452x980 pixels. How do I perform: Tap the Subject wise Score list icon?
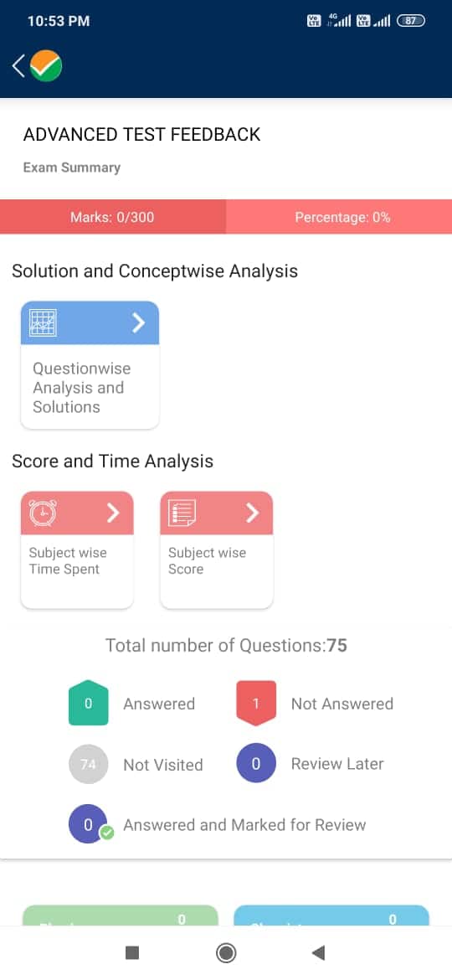click(182, 513)
